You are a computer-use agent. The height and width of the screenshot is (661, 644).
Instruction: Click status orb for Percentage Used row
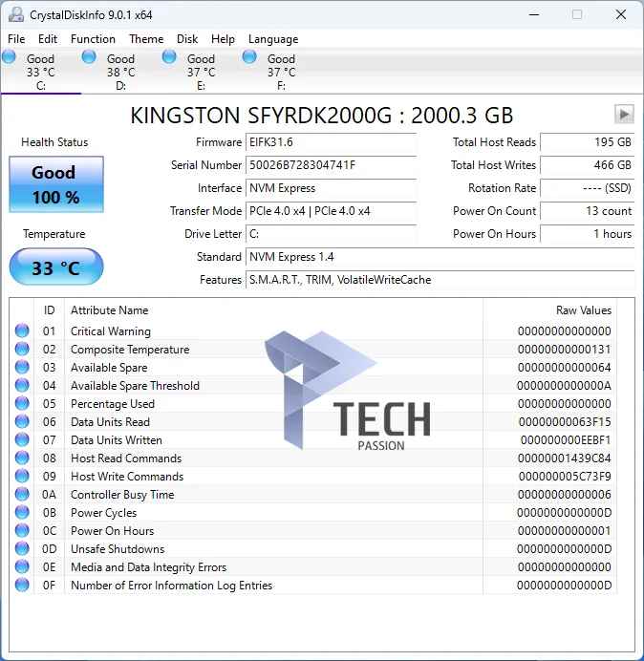click(x=22, y=403)
